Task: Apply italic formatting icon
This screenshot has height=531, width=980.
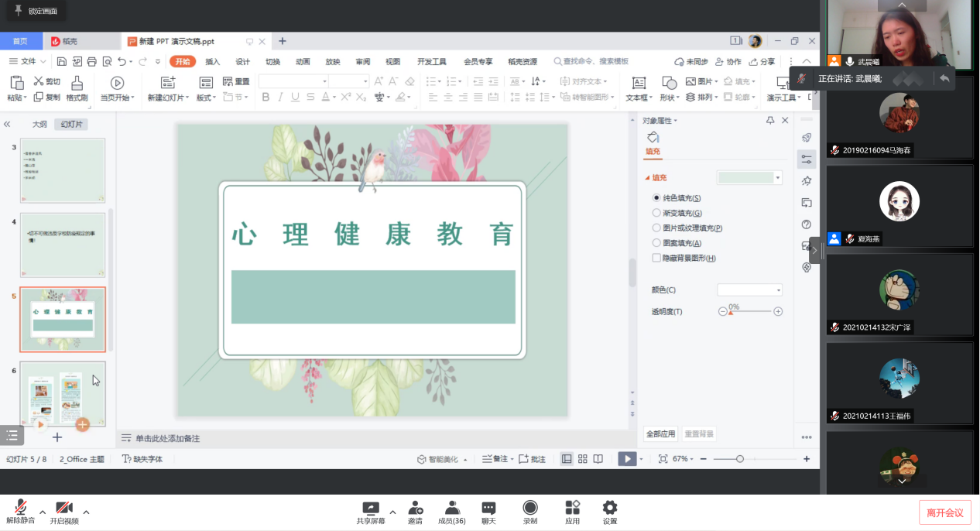Action: click(280, 97)
